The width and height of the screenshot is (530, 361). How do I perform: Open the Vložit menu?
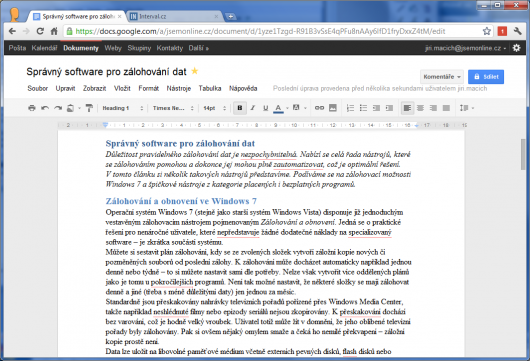[122, 88]
